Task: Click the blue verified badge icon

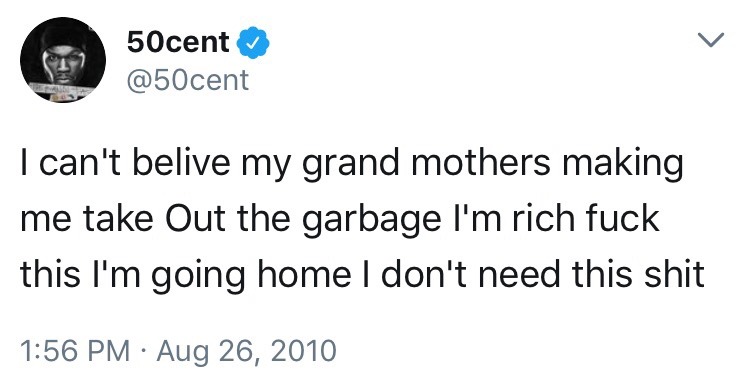Action: (253, 43)
